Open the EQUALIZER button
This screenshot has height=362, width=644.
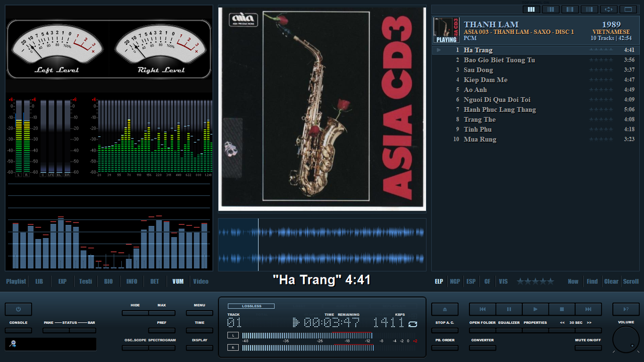[x=509, y=330]
